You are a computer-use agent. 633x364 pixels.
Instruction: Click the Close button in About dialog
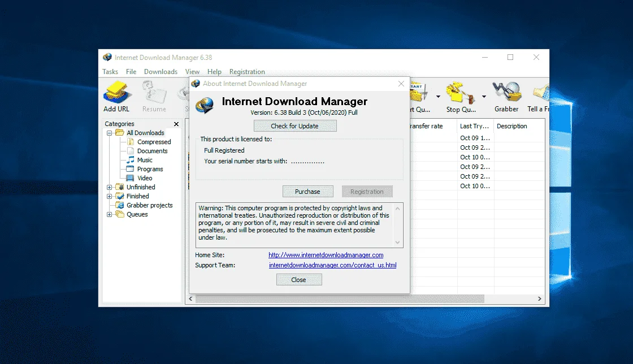299,280
